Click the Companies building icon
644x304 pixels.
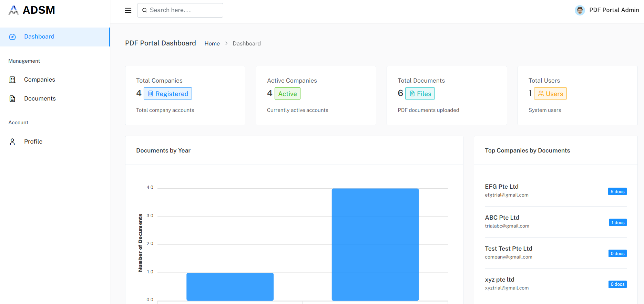tap(12, 80)
